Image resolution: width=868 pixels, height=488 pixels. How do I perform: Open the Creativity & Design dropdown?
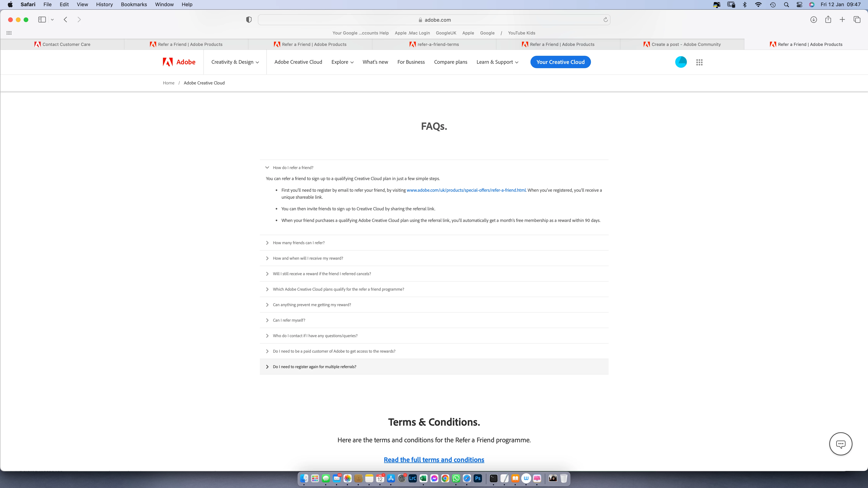(x=235, y=62)
